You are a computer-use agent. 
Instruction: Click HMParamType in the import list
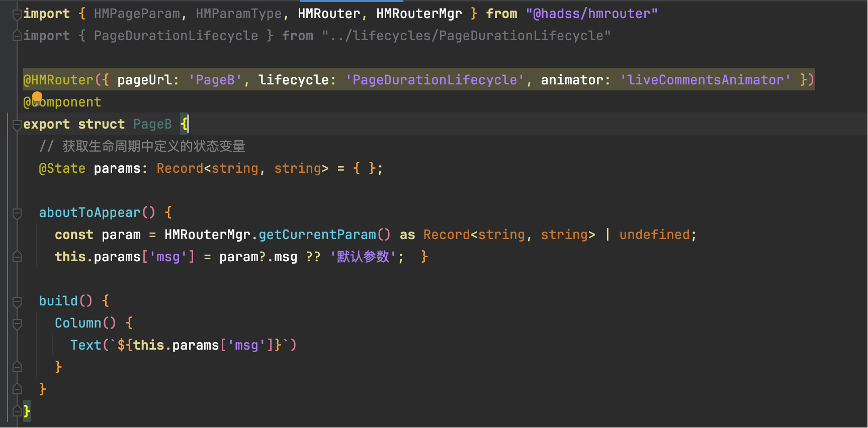coord(239,14)
